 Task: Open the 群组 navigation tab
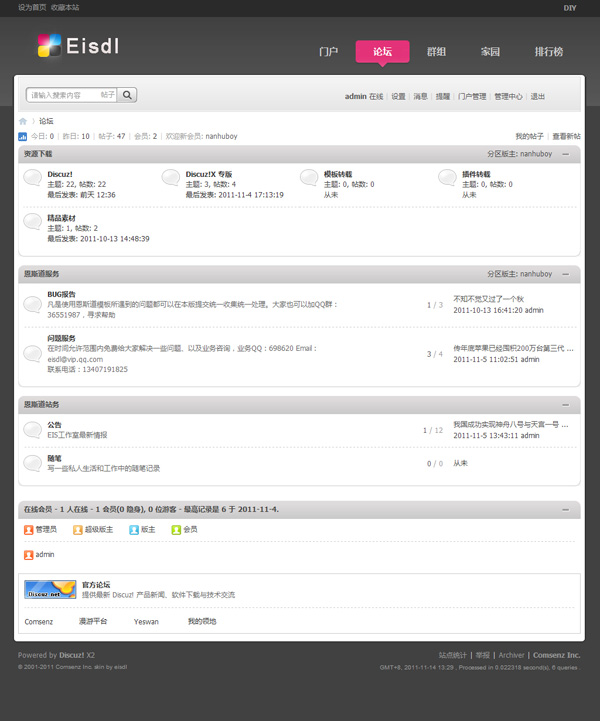436,52
